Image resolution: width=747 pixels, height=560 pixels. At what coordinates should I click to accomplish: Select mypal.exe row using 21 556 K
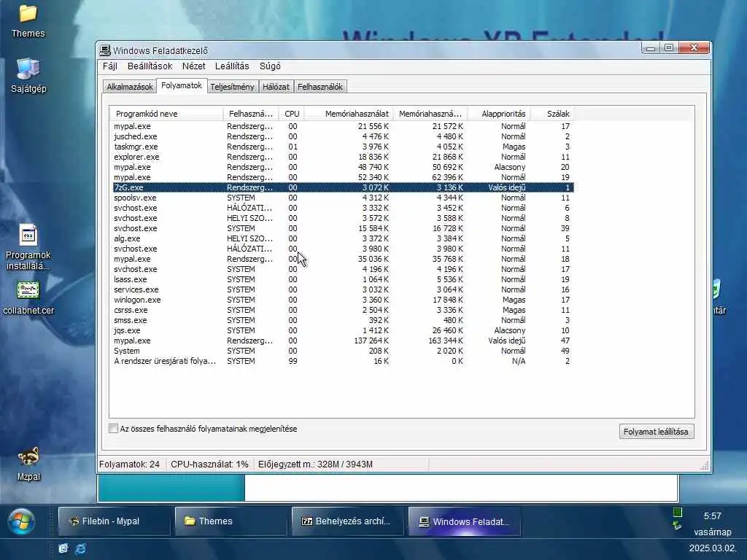point(343,126)
